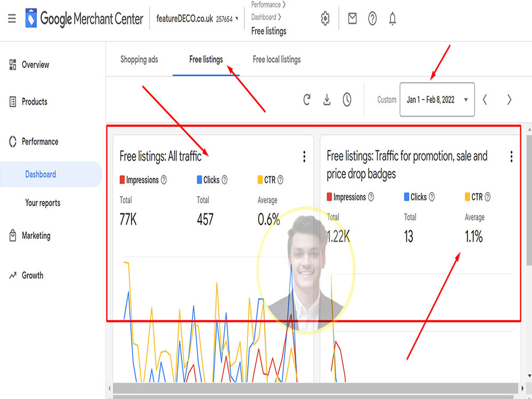Open the help question mark icon
Screen dimensions: 532x399
pos(372,19)
